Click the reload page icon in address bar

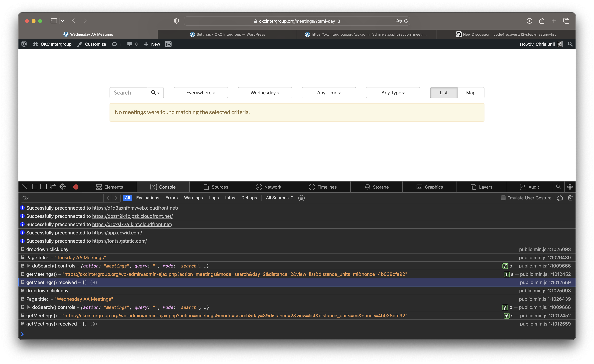(x=406, y=21)
